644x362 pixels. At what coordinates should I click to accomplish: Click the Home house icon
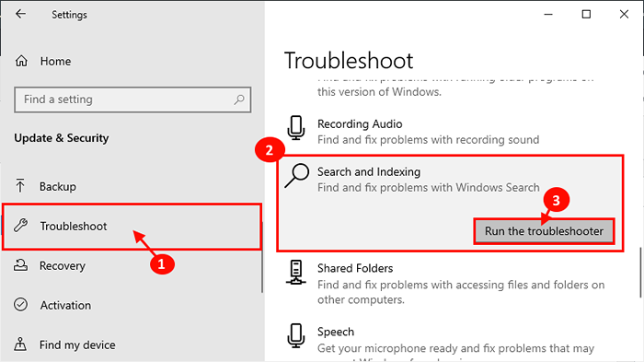coord(21,61)
